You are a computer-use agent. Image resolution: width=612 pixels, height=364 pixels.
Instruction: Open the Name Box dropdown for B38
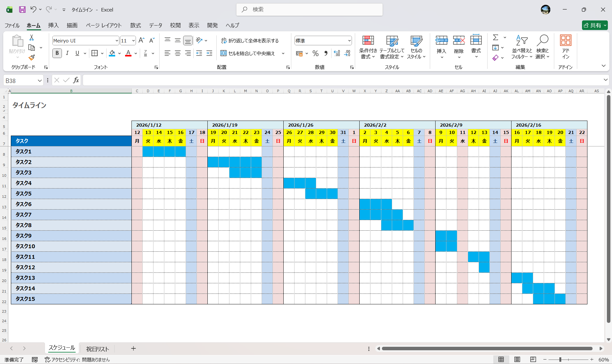click(x=40, y=81)
